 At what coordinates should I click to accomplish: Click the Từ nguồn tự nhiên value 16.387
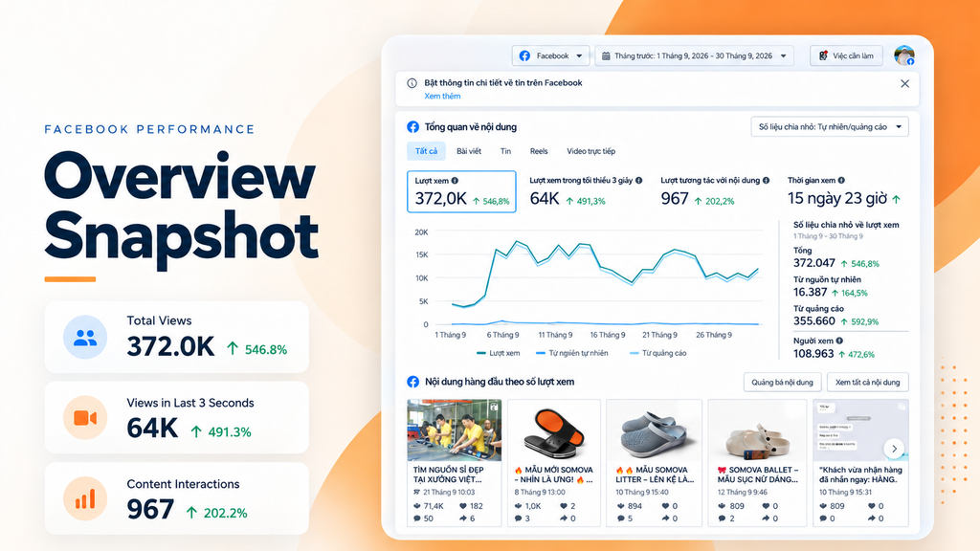click(810, 293)
